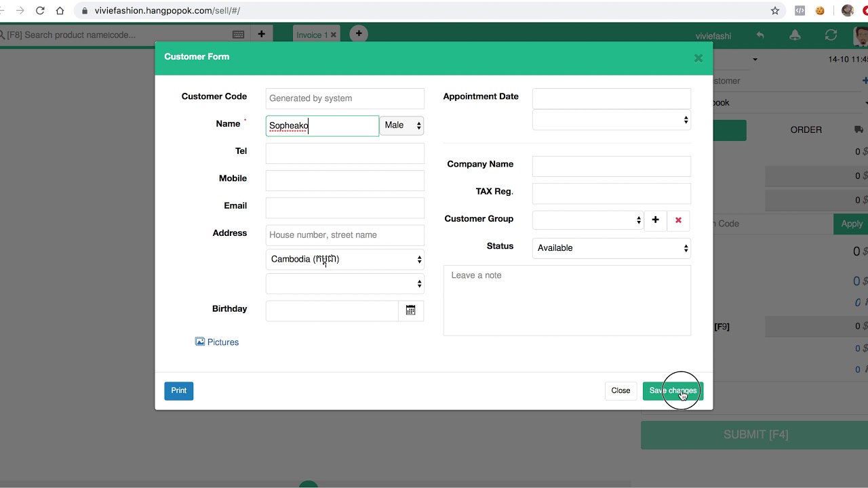Image resolution: width=868 pixels, height=488 pixels.
Task: Click the Save changes button
Action: click(x=673, y=390)
